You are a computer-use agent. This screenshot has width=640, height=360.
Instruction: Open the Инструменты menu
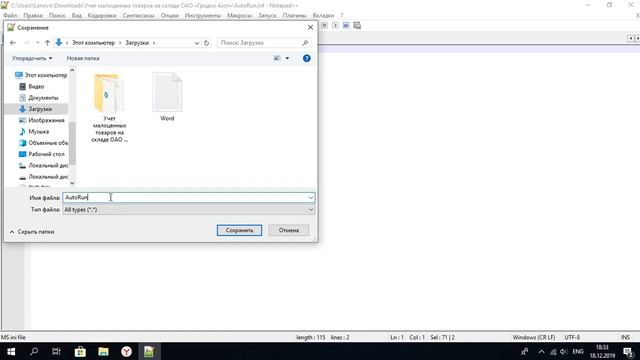coord(202,15)
